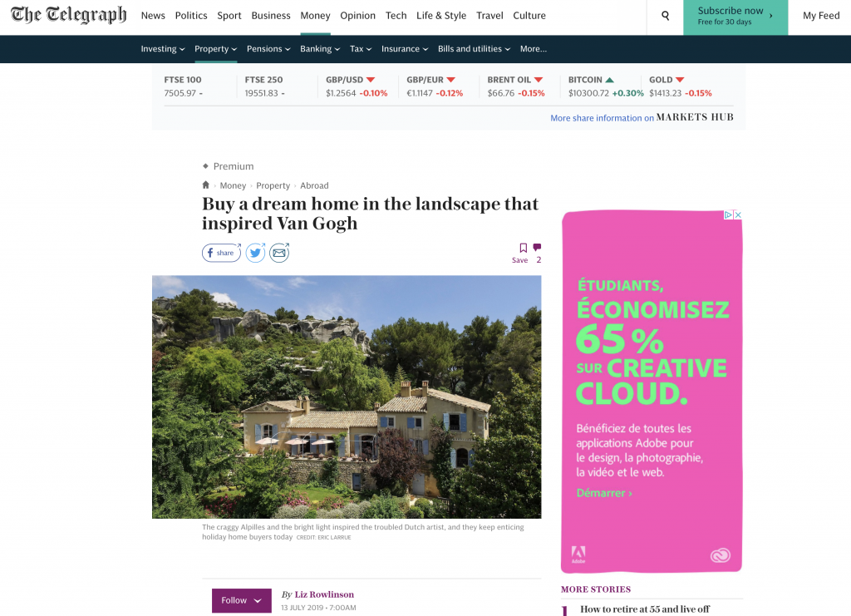Expand the Pensions dropdown
The height and width of the screenshot is (616, 851).
[x=268, y=49]
